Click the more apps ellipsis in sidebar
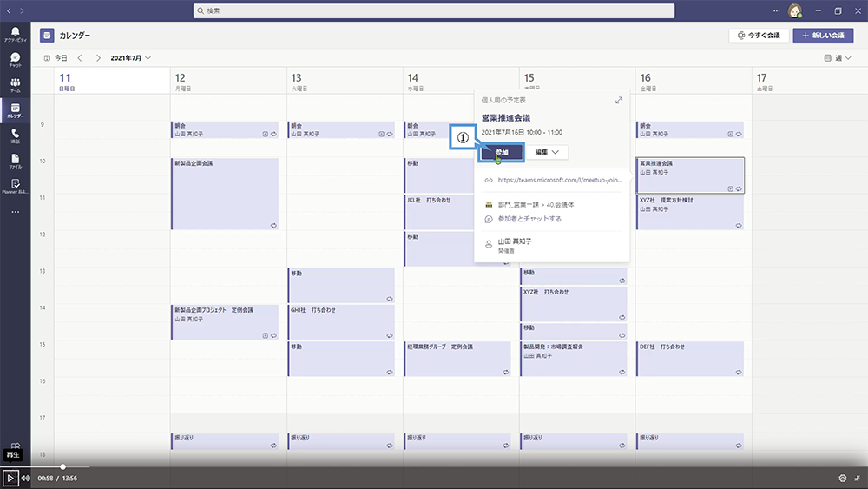 [x=15, y=212]
